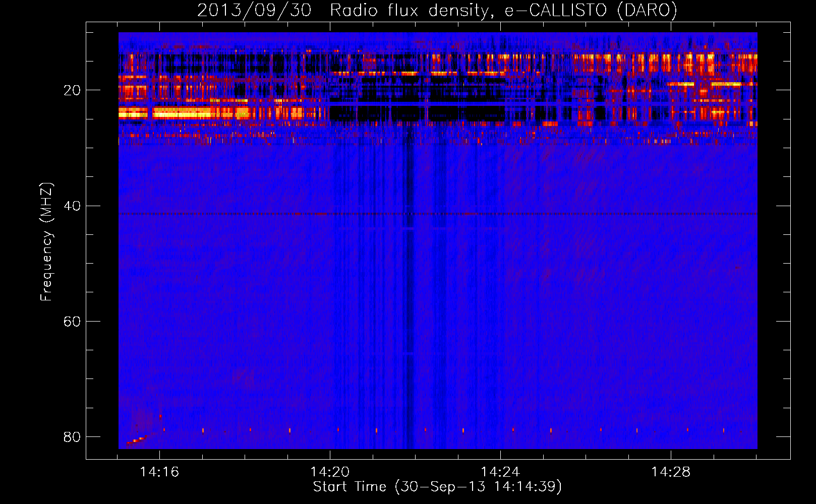816x504 pixels.
Task: Click the "14:24" time tick label
Action: tap(500, 472)
